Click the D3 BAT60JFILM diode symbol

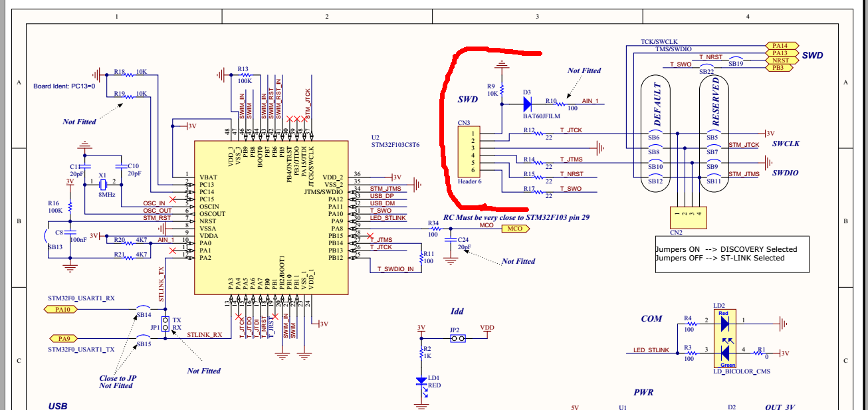point(527,104)
